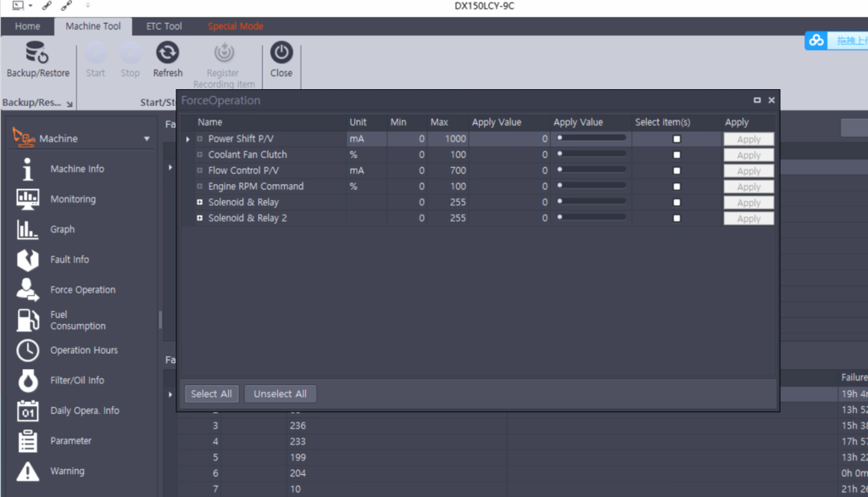
Task: Open the Machine dropdown in the sidebar
Action: [147, 139]
